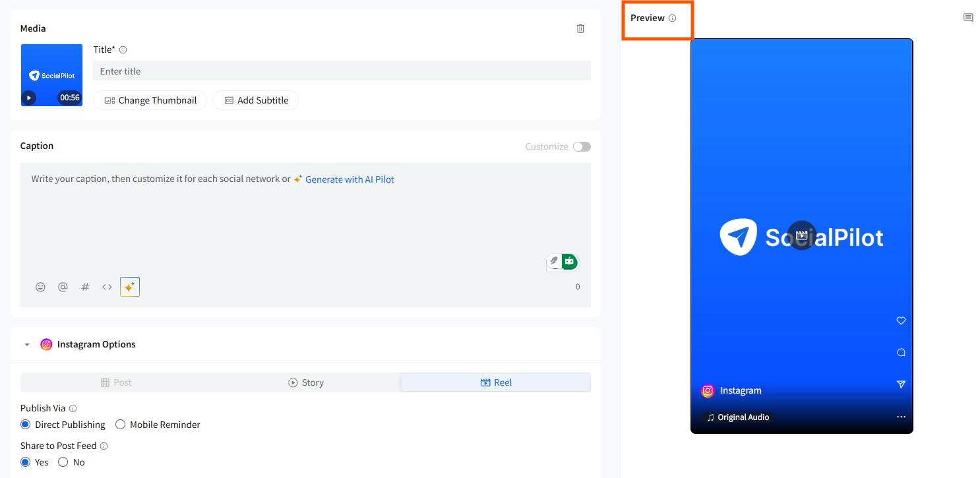Click the hashtag icon in caption toolbar
Viewport: 980px width, 478px height.
click(85, 287)
